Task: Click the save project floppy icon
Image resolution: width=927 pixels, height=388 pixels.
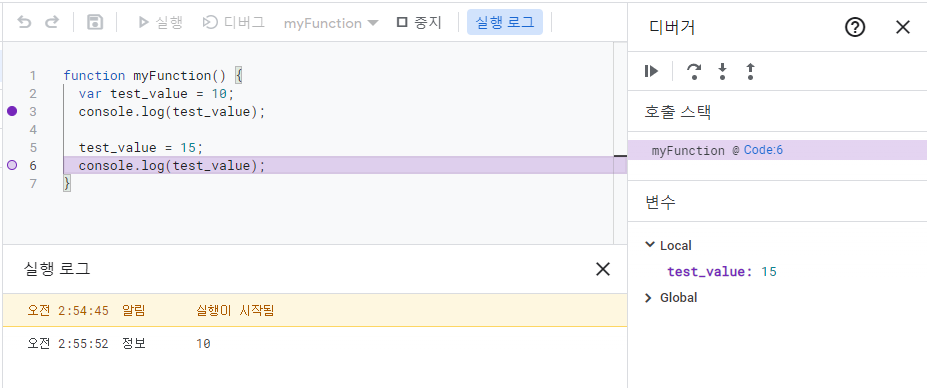Action: click(95, 22)
